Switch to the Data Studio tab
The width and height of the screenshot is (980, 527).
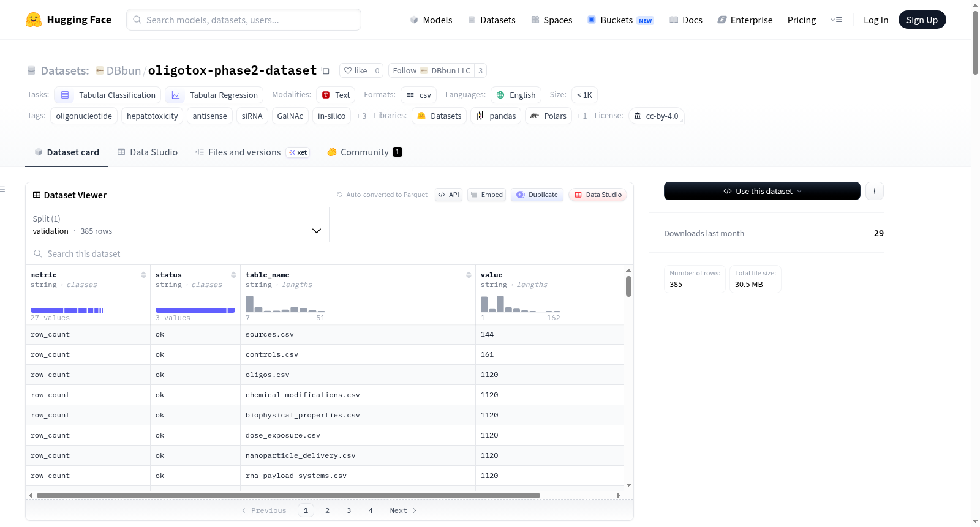pos(148,152)
